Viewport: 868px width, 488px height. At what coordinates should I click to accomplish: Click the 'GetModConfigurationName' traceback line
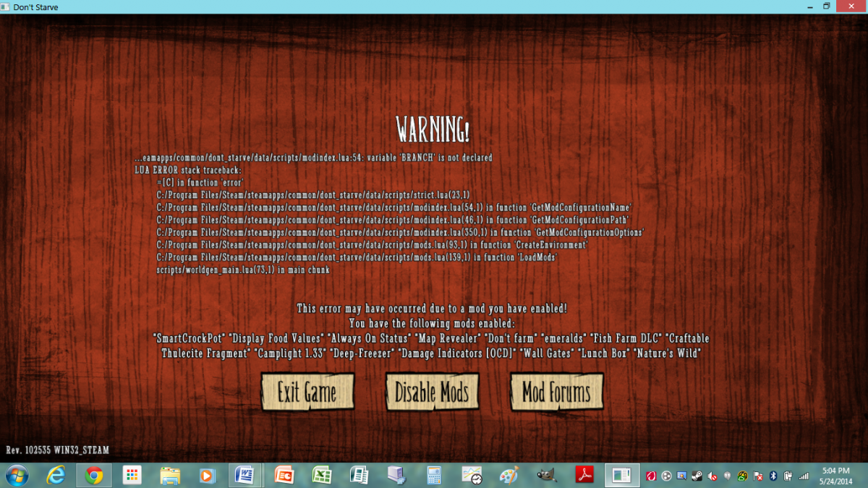click(x=394, y=207)
